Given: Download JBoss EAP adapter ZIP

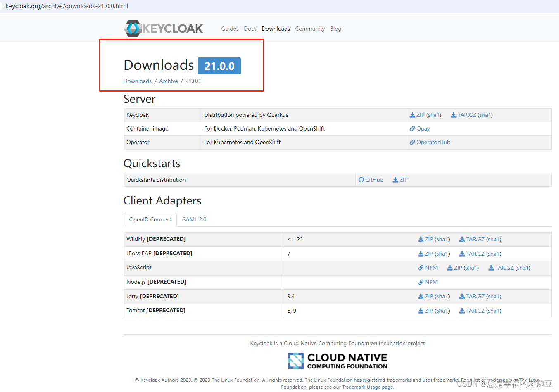Looking at the screenshot, I should tap(426, 254).
